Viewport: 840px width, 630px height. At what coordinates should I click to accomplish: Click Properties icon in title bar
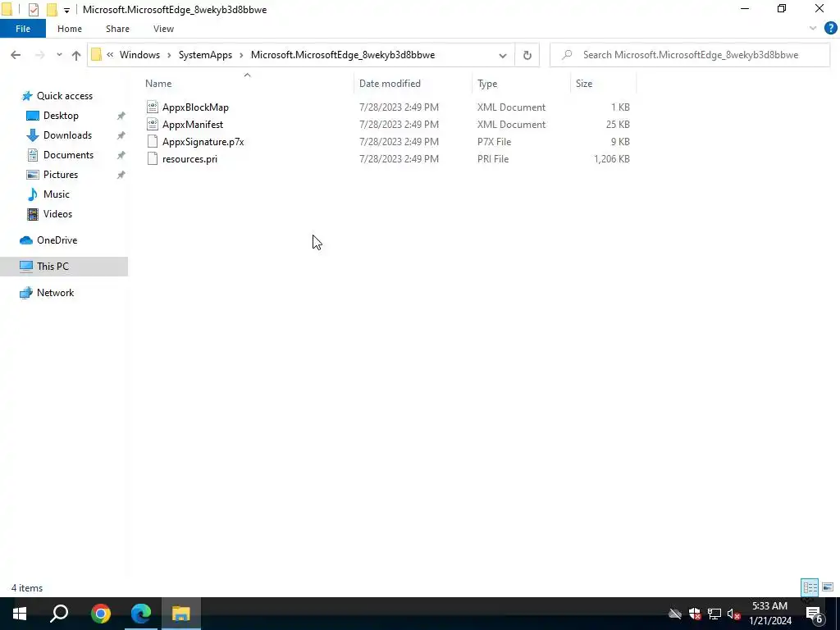coord(33,10)
